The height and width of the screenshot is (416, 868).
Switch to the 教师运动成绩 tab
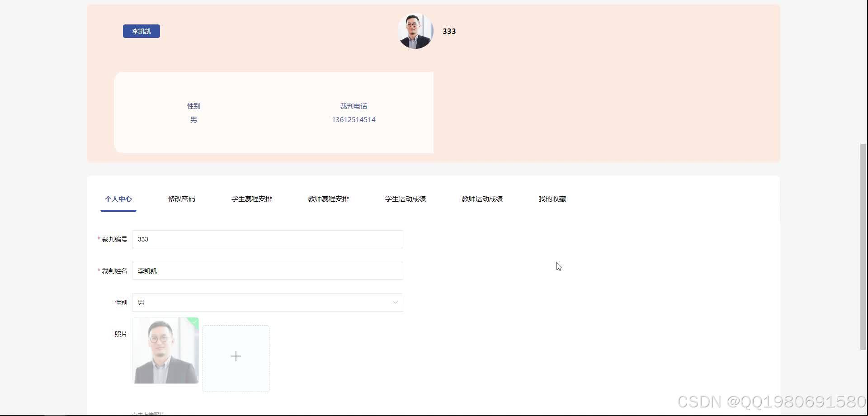(x=482, y=199)
